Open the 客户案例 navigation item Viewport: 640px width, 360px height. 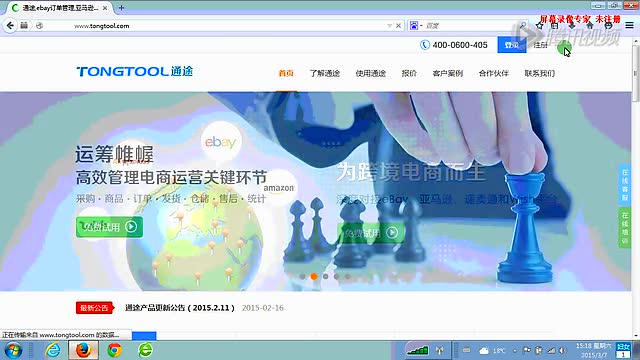[448, 73]
